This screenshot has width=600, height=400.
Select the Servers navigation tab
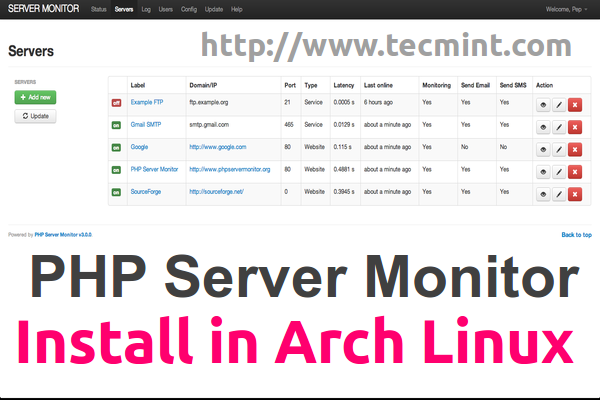(124, 9)
